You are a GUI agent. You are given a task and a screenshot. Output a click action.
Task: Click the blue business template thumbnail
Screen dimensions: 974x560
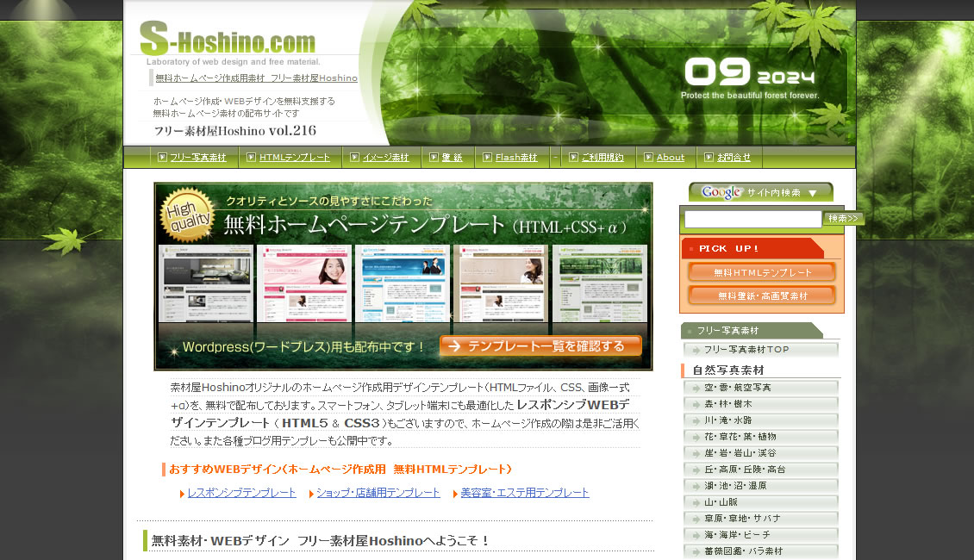click(403, 283)
